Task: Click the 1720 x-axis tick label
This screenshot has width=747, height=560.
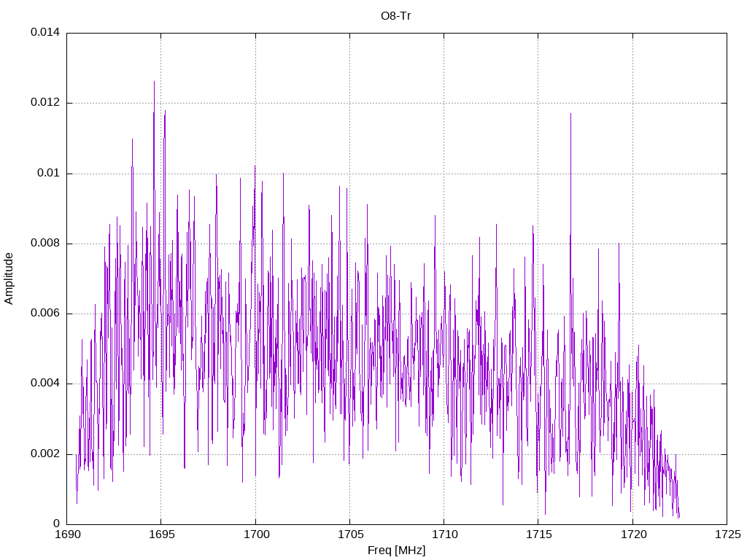Action: click(x=634, y=534)
